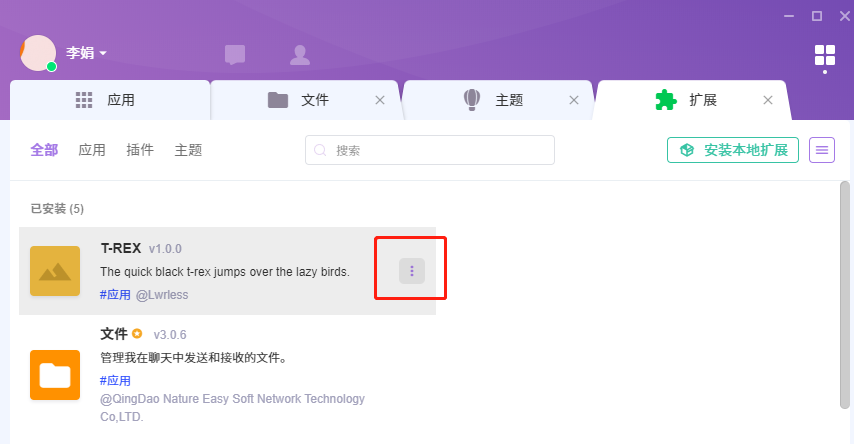The image size is (854, 444).
Task: Open the list menu button beside install
Action: tap(822, 150)
